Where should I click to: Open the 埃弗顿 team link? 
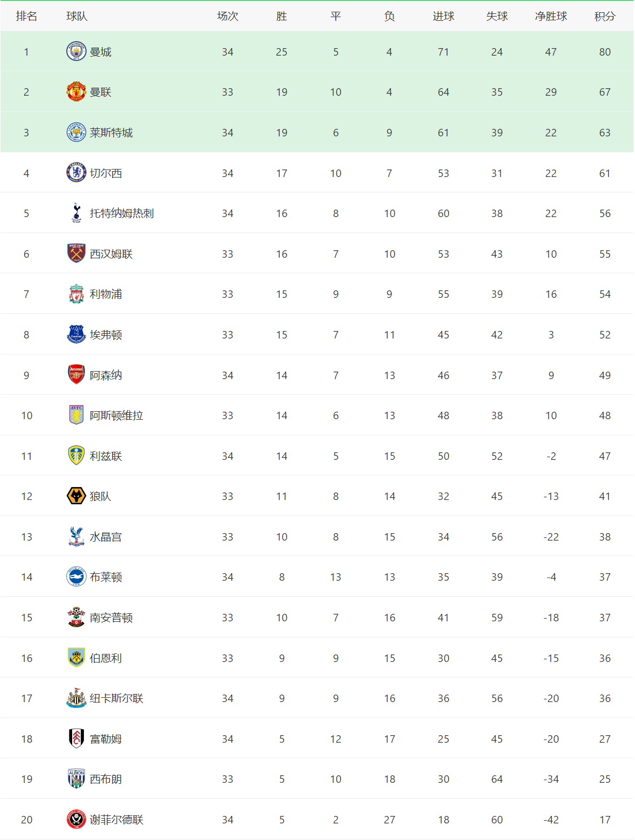106,335
